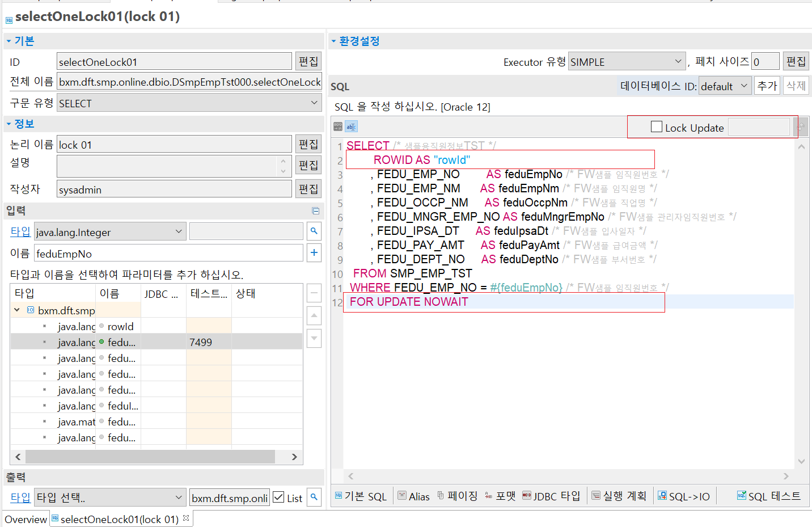
Task: Open the 데이터베이스 ID default dropdown
Action: click(724, 86)
